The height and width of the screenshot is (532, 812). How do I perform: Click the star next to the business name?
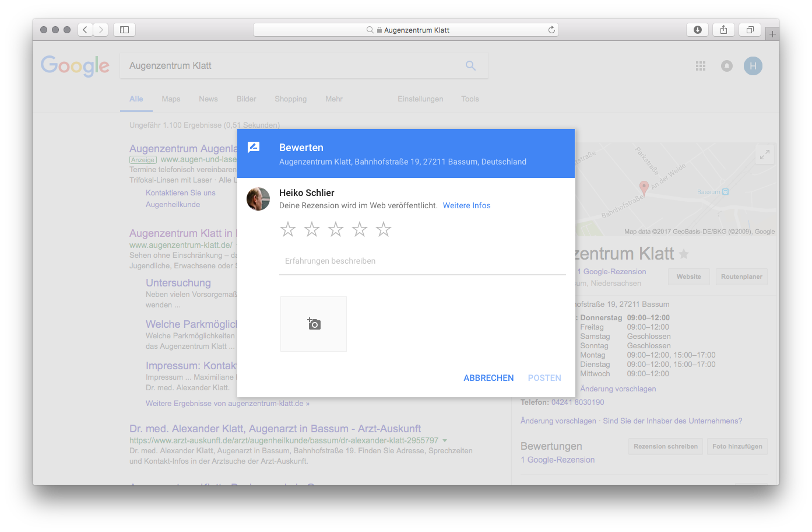coord(684,254)
